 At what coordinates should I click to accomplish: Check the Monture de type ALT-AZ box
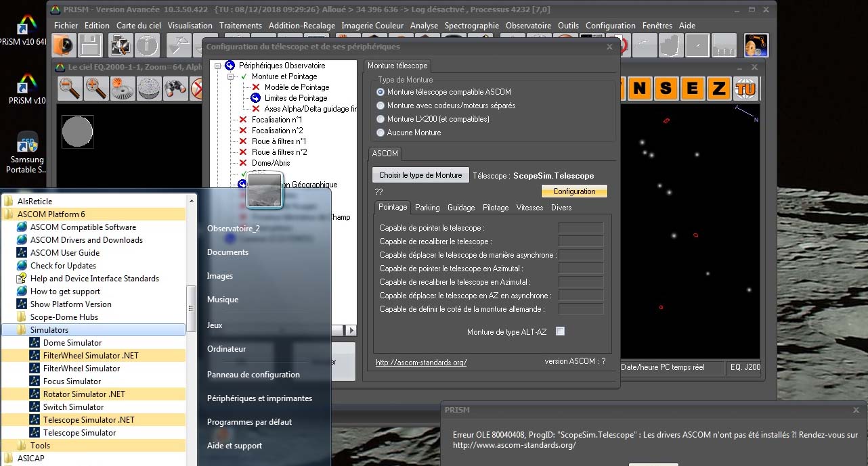coord(560,331)
